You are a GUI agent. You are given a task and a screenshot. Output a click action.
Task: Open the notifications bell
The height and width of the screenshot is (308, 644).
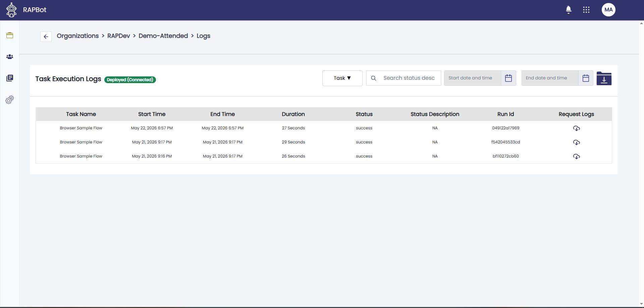tap(569, 10)
